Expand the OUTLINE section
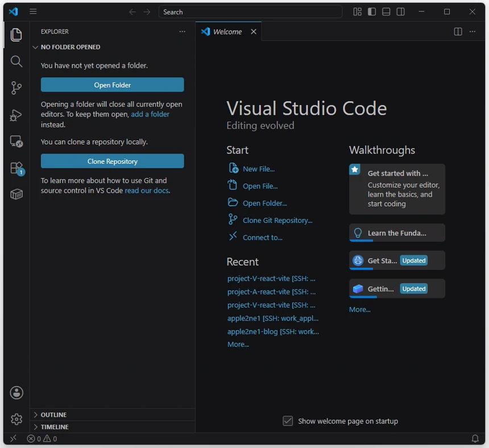This screenshot has height=448, width=489. pos(113,414)
